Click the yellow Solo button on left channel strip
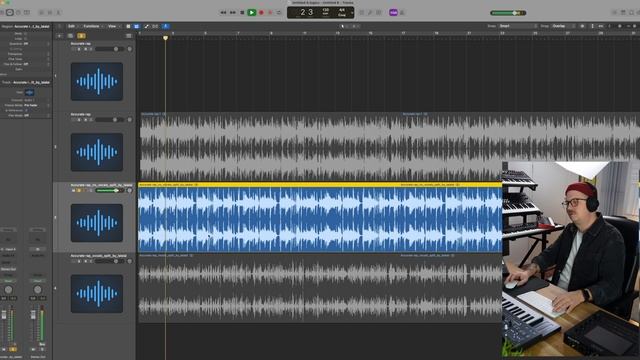The height and width of the screenshot is (360, 640). point(13,350)
